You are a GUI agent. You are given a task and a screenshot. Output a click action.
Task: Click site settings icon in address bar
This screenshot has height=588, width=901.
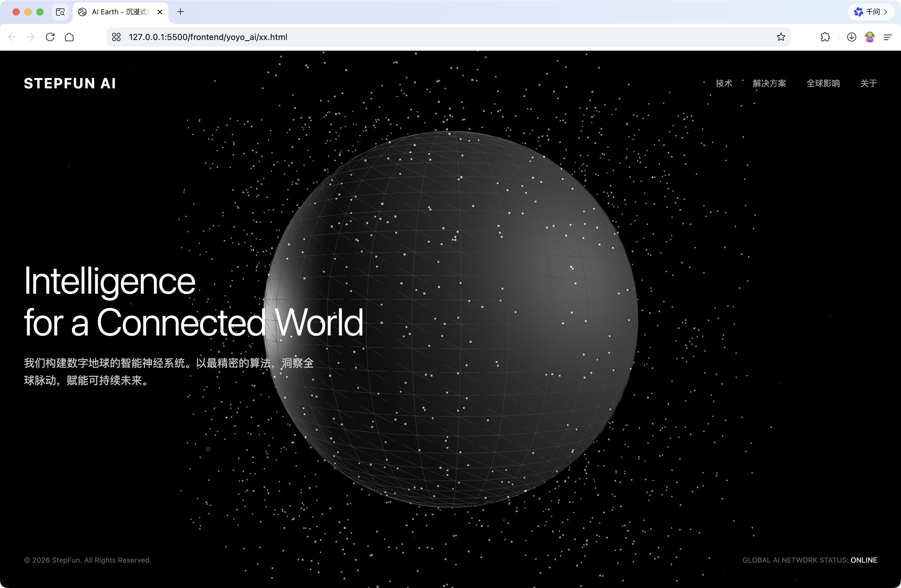coord(116,37)
